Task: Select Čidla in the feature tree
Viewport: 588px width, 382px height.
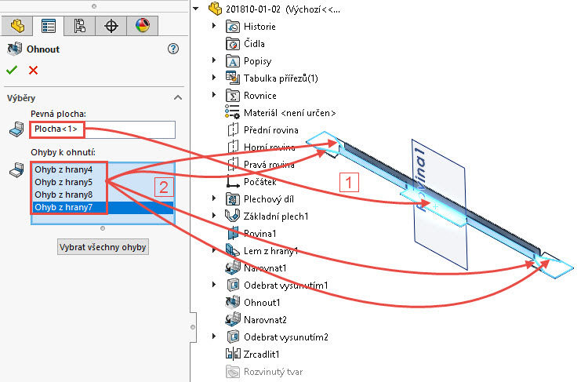Action: point(254,44)
